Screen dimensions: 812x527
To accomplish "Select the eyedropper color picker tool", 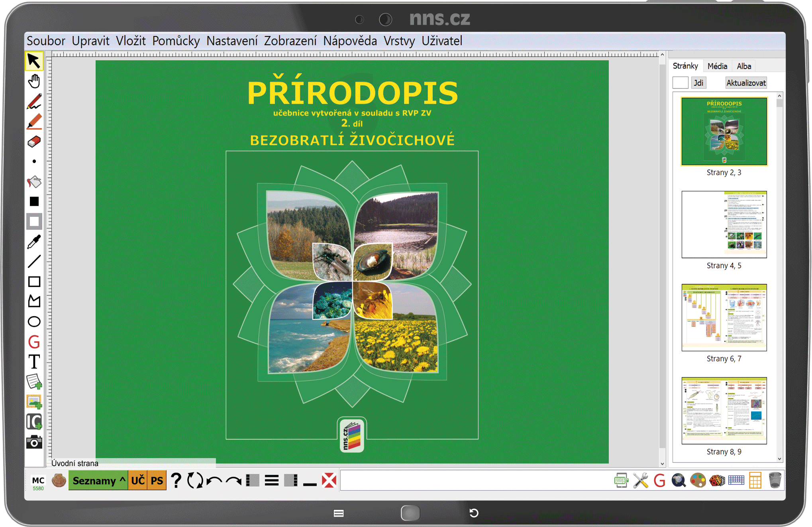I will point(34,242).
